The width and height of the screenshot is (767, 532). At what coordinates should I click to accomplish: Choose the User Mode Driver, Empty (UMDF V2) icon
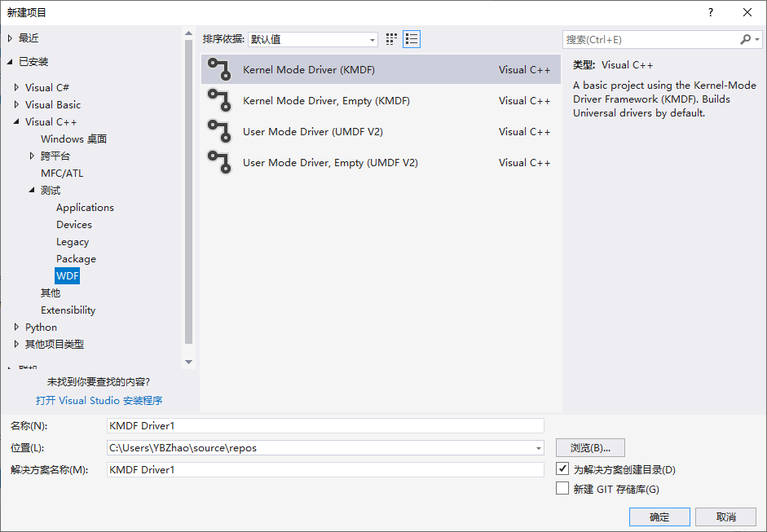pos(220,162)
